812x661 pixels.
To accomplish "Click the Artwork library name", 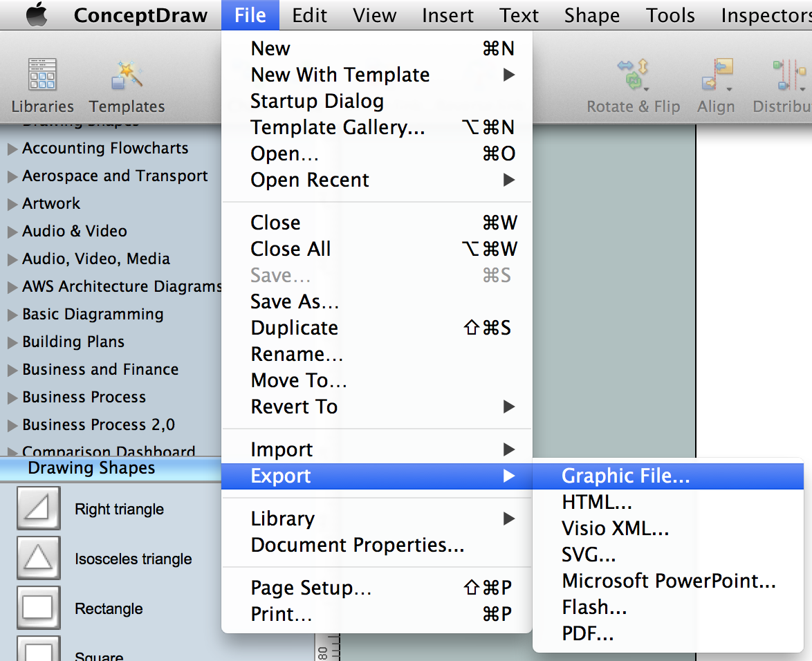I will (x=51, y=204).
